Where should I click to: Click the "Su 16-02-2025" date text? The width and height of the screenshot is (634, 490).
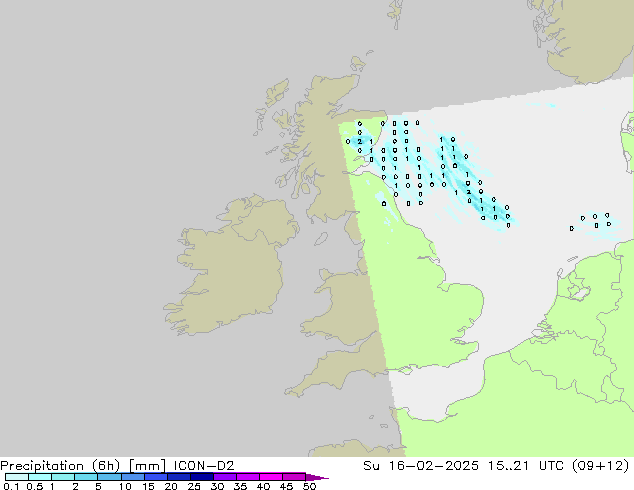(421, 466)
